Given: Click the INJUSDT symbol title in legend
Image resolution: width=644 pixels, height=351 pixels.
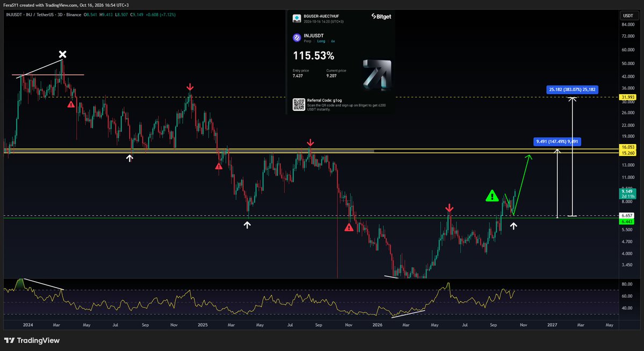Looking at the screenshot, I should pyautogui.click(x=15, y=15).
